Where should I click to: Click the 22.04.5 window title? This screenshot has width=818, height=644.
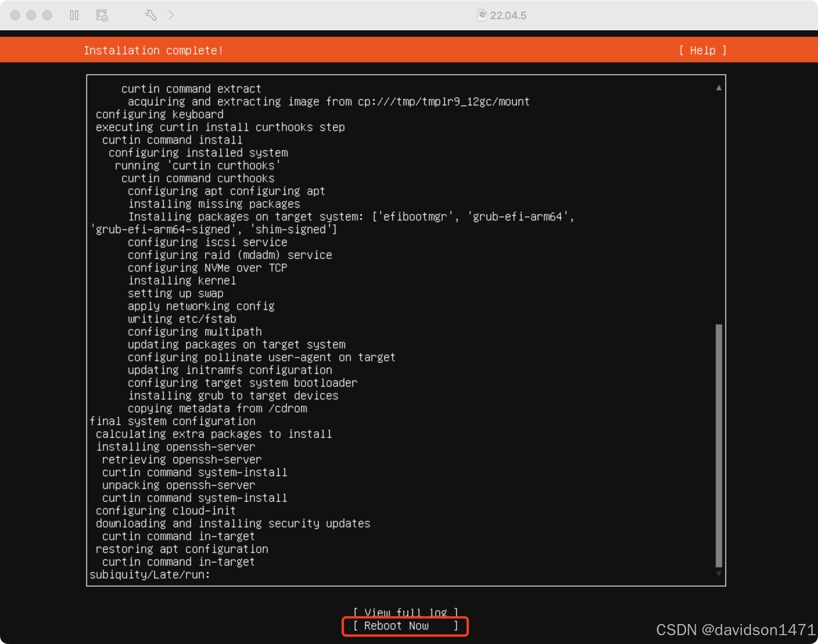point(508,16)
